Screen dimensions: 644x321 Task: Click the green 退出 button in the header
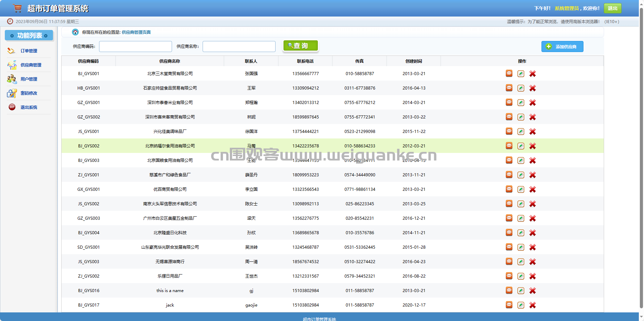coord(612,8)
